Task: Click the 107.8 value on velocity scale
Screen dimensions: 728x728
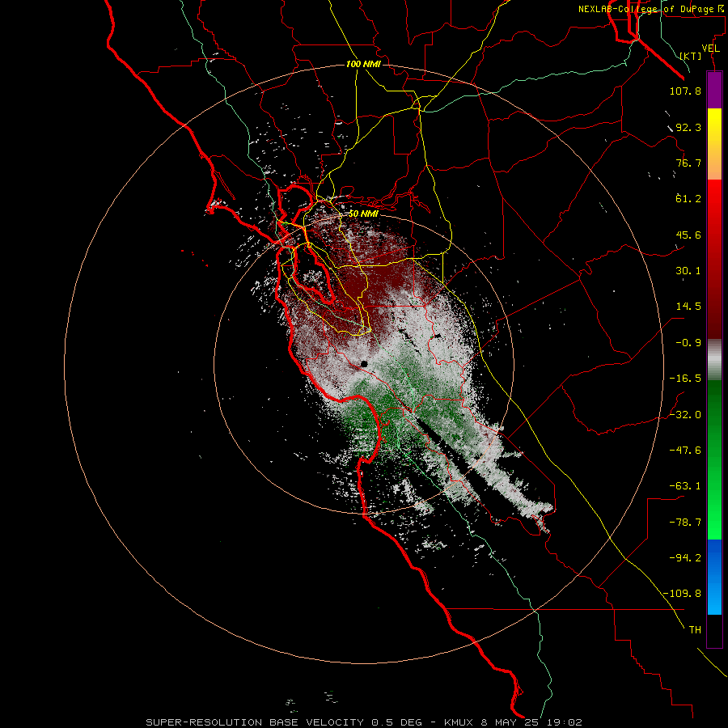Action: (x=685, y=91)
